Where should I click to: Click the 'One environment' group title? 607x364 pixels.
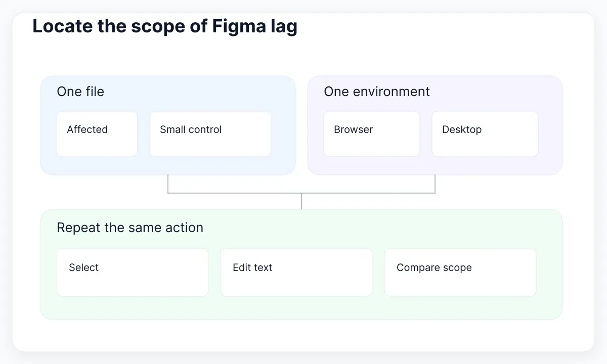[x=377, y=92]
